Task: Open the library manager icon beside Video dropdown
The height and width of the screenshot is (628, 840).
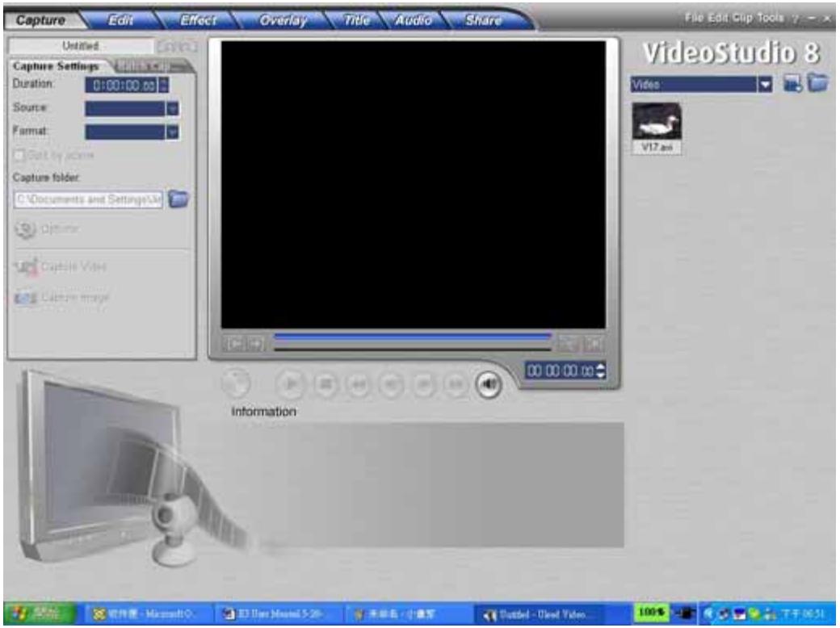Action: pyautogui.click(x=792, y=83)
